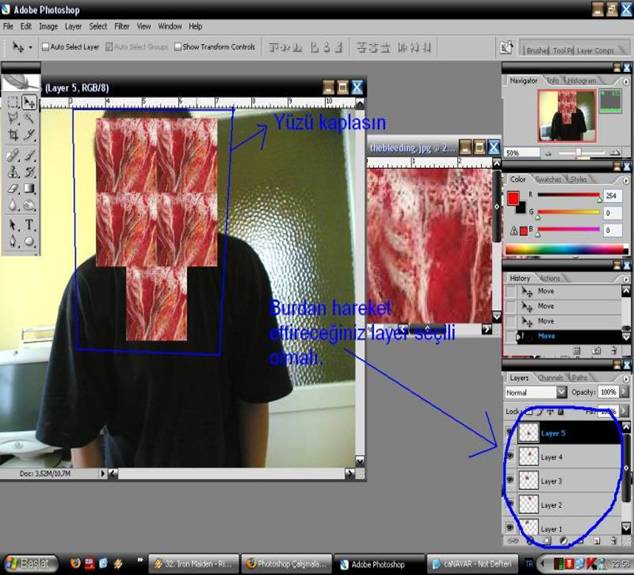The height and width of the screenshot is (575, 634).
Task: Click the R channel slider
Action: [568, 196]
